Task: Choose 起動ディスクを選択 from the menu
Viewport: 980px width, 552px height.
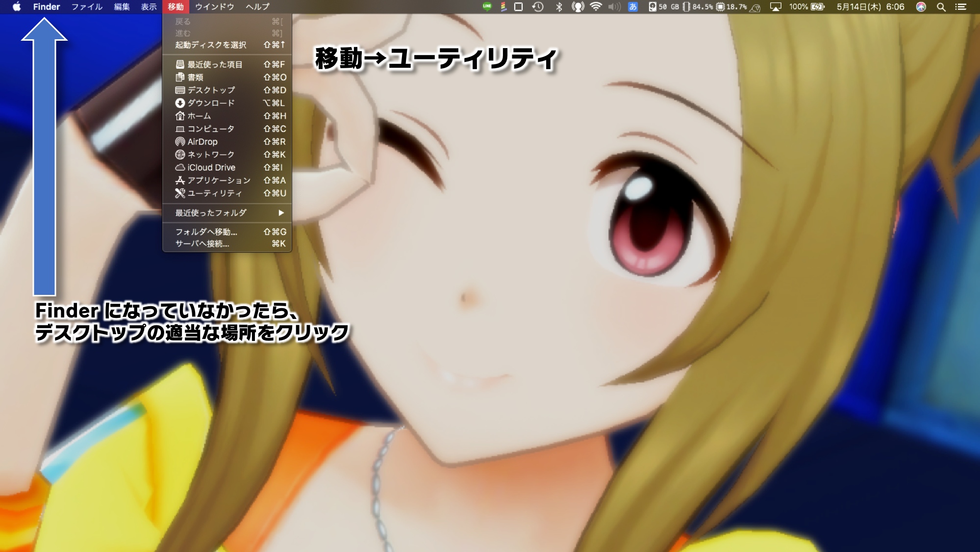Action: (227, 45)
